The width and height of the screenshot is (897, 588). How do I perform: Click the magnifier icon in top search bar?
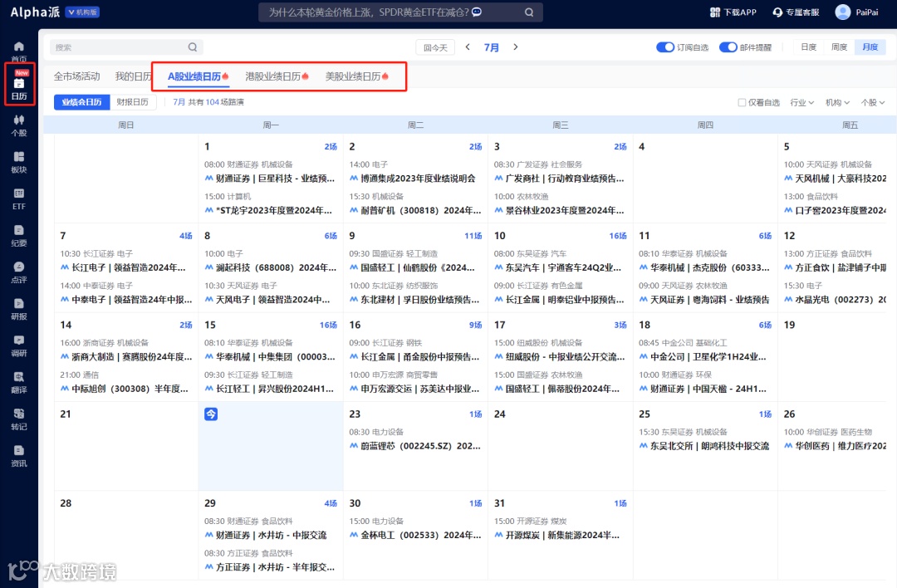pos(529,12)
